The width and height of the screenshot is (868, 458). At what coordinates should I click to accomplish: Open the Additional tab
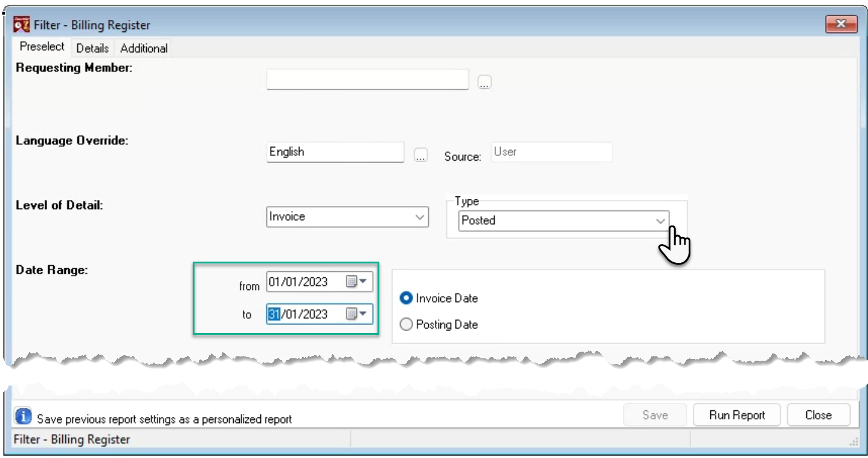144,48
